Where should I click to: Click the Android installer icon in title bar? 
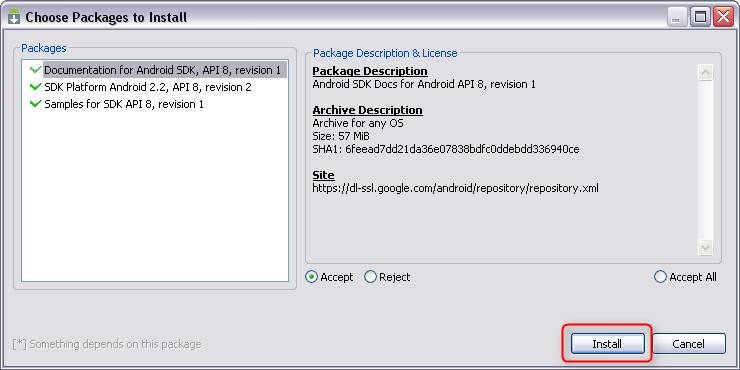(x=14, y=17)
